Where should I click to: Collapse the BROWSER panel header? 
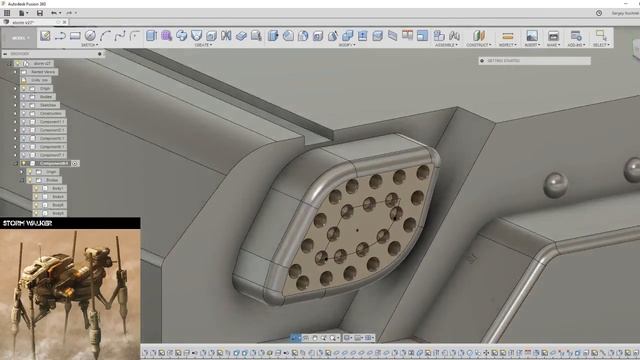pos(5,53)
